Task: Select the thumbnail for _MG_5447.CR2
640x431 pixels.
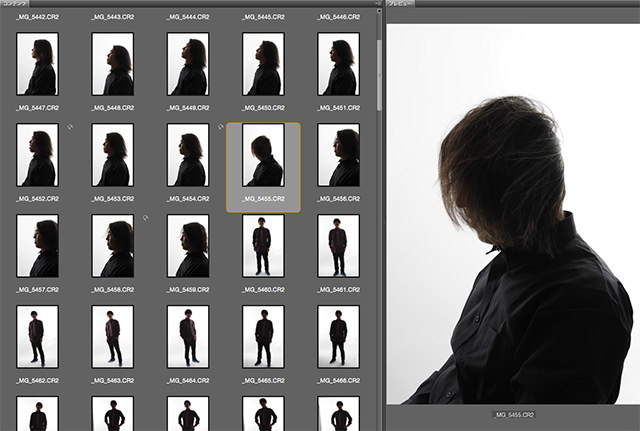Action: [38, 64]
